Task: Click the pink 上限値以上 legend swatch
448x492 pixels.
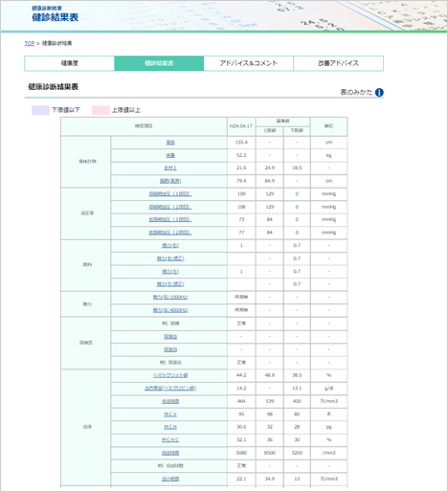Action: tap(101, 110)
